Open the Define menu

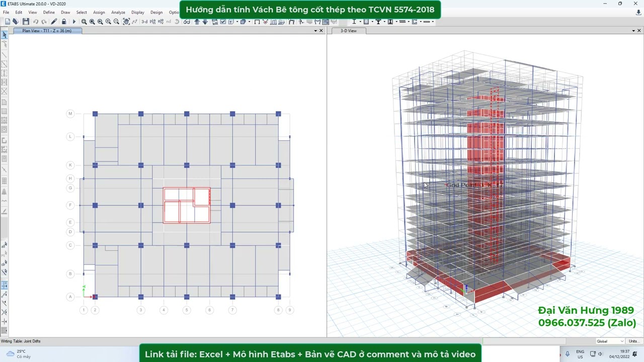tap(49, 12)
